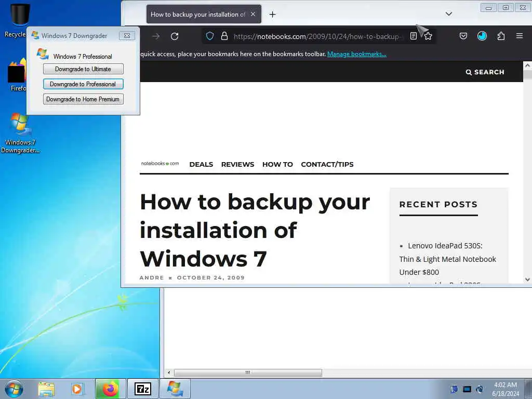Screen dimensions: 532x399
Task: Restore down the Firefox window
Action: 506,8
